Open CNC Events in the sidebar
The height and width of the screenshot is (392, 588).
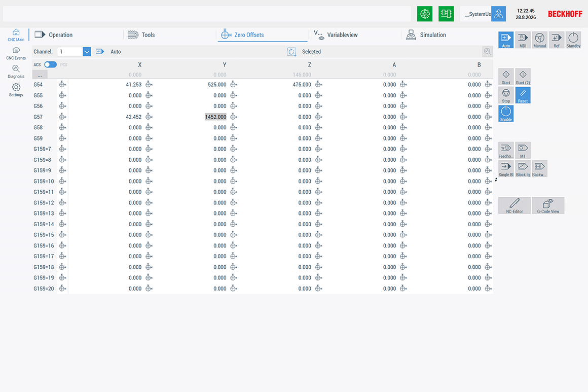(x=16, y=54)
